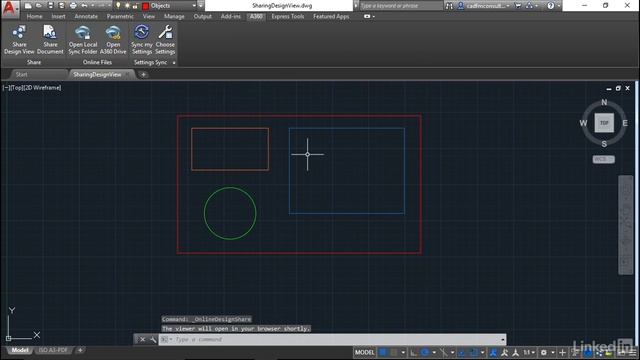The image size is (640, 360).
Task: Click the Plot printer icon
Action: [x=73, y=6]
